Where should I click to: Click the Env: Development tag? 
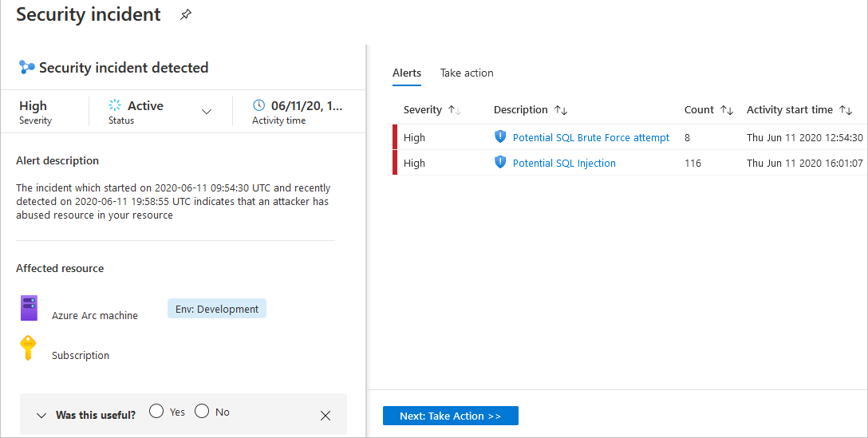pos(217,309)
